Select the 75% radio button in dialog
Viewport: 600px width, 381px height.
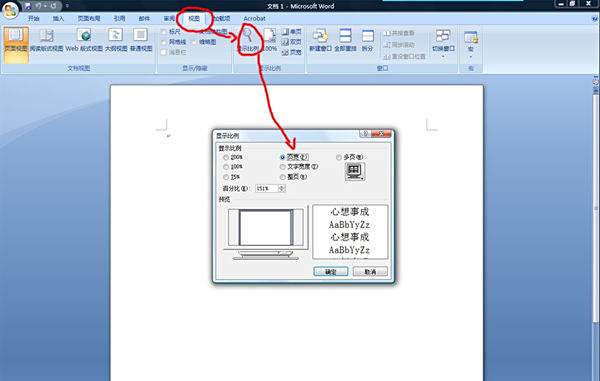tap(226, 177)
